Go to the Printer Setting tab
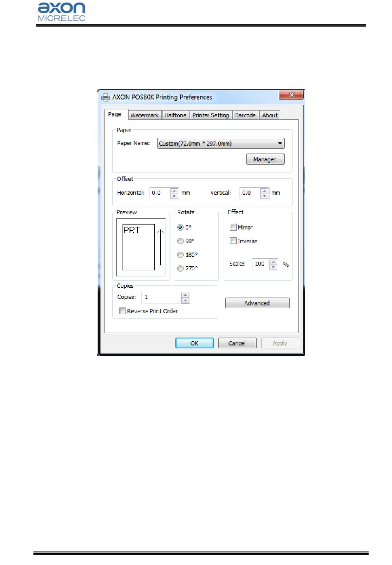392x565 pixels. 210,115
